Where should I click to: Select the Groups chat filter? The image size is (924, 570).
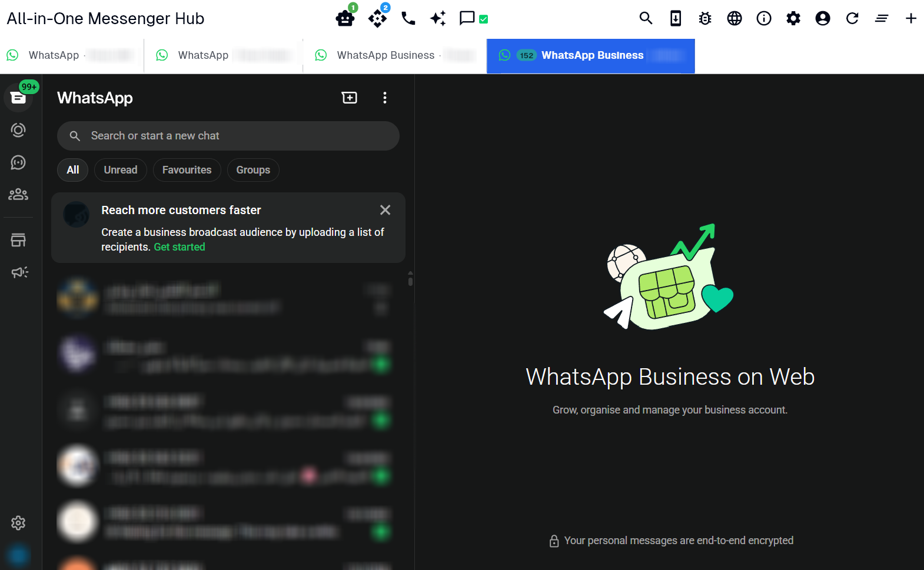tap(253, 170)
